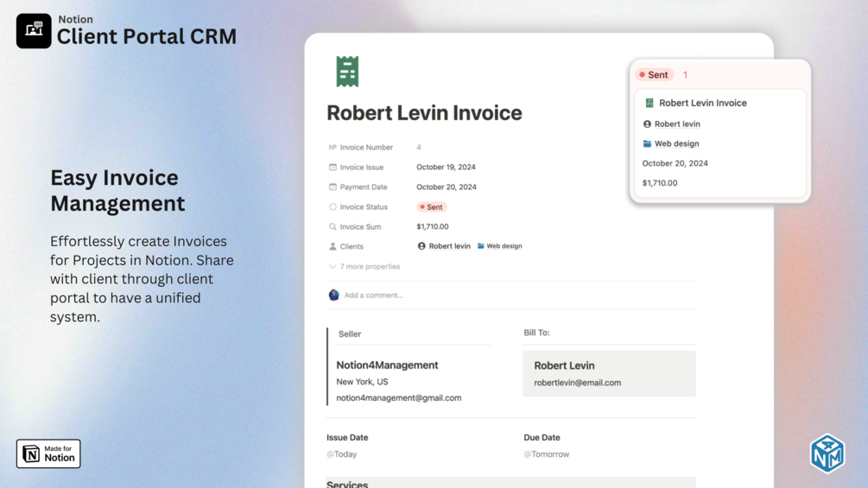
Task: Click receipt icon in the Sent card
Action: [649, 103]
